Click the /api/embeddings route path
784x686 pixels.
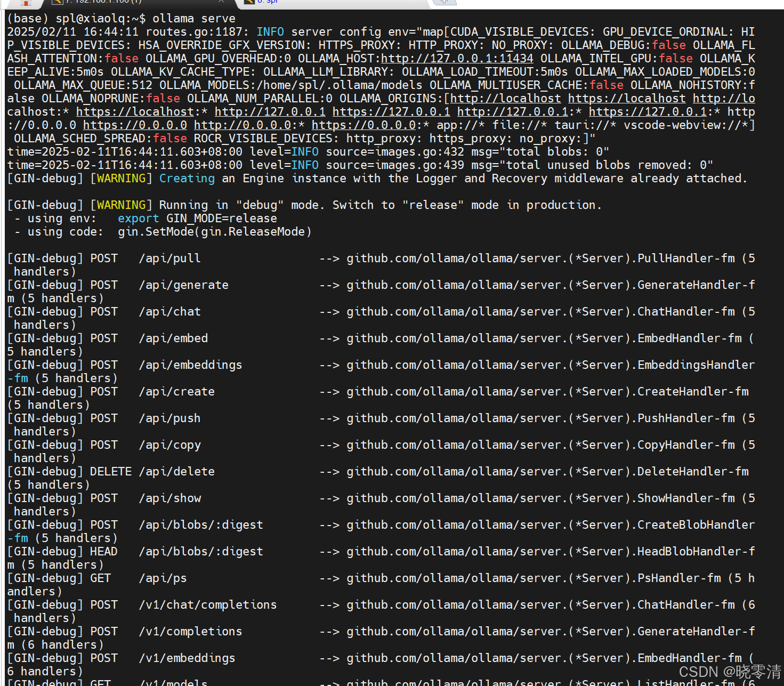coord(190,365)
